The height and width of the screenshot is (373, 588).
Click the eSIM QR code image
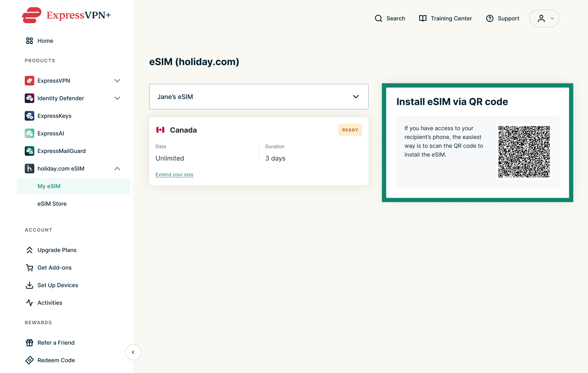[x=524, y=152]
